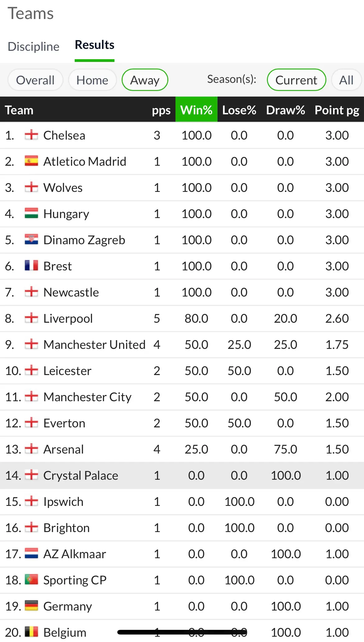Screen dimensions: 364x642
Task: Click the Portugal flag beside Sporting CP
Action: (31, 580)
